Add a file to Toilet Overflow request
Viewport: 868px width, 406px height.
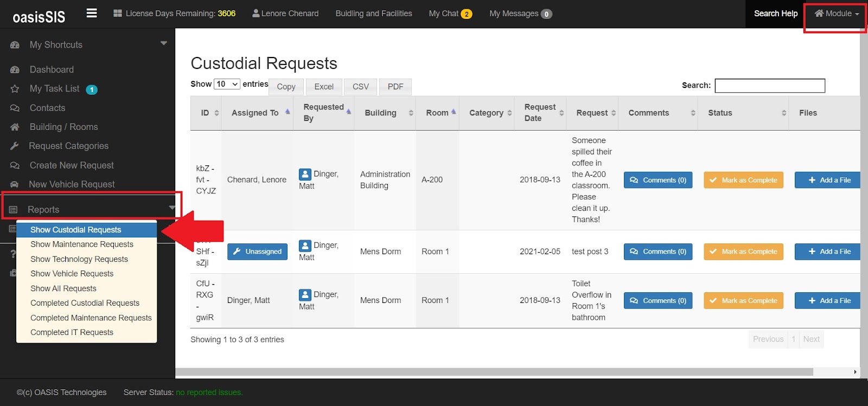coord(828,301)
